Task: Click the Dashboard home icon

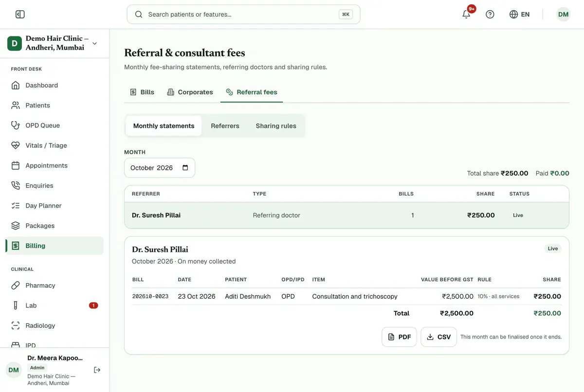Action: (x=16, y=85)
